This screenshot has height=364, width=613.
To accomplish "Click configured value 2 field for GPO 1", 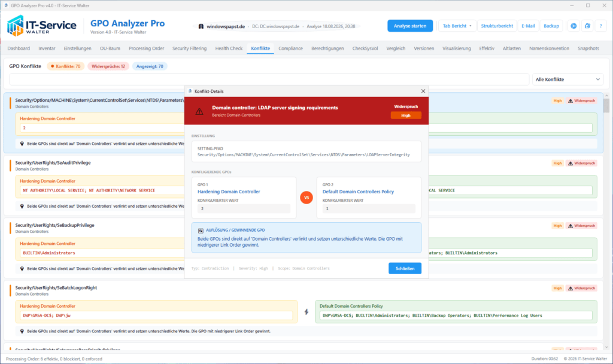I will [244, 209].
